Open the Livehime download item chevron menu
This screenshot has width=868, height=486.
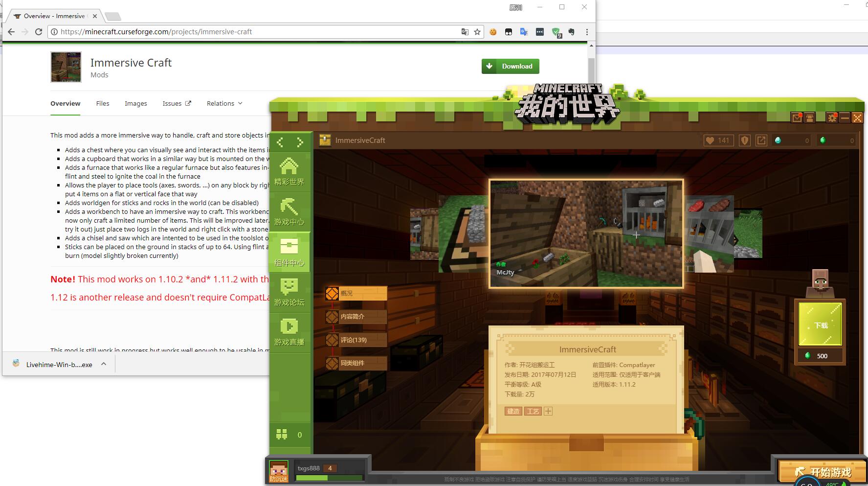[104, 364]
